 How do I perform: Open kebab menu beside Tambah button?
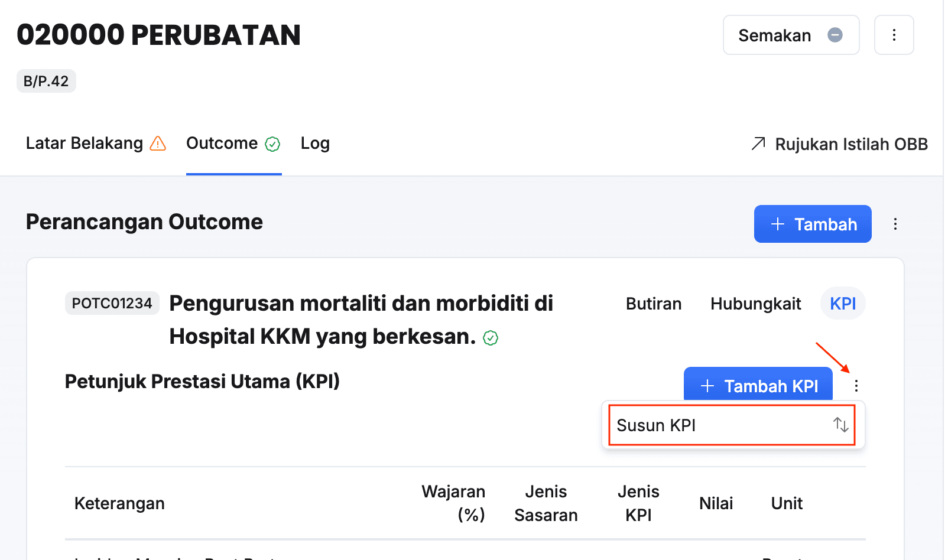[x=895, y=224]
